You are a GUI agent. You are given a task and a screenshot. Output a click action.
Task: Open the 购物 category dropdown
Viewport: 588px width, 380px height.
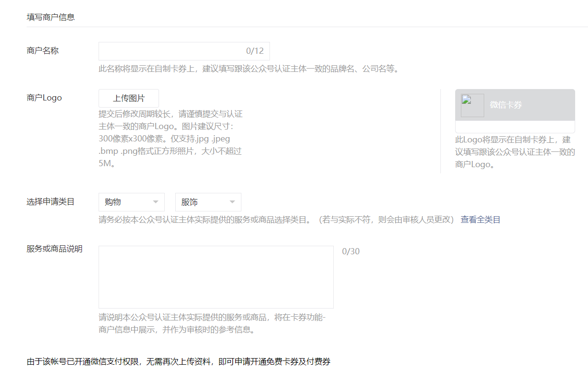(131, 202)
